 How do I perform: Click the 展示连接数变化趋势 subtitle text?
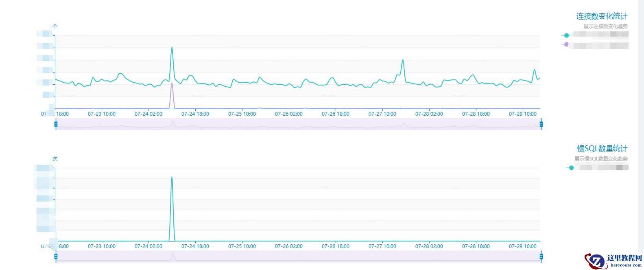[x=605, y=26]
